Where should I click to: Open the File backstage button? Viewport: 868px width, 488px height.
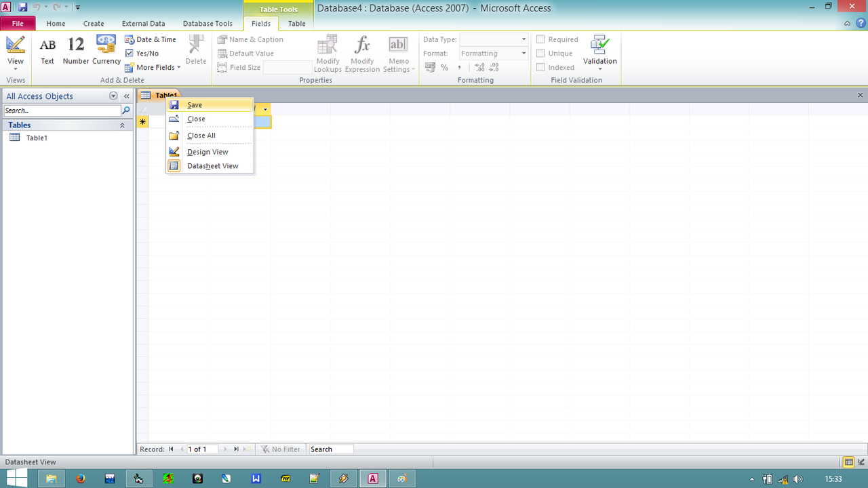(18, 24)
